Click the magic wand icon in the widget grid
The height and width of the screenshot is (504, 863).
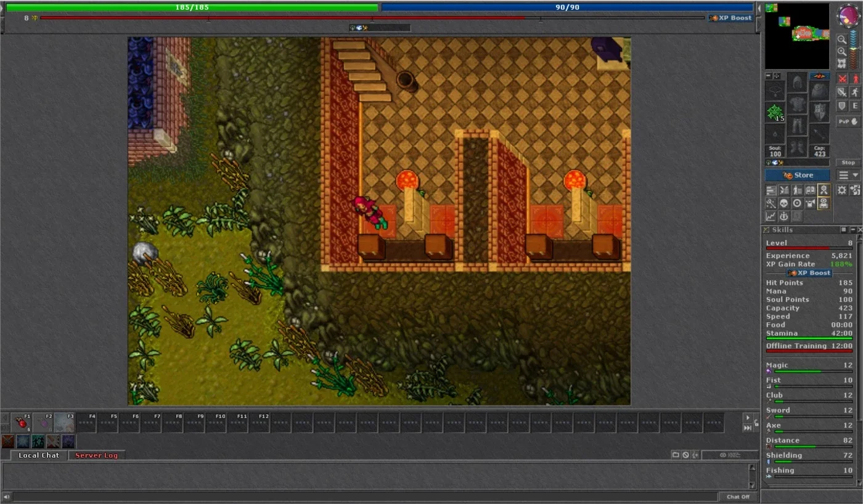pyautogui.click(x=771, y=203)
